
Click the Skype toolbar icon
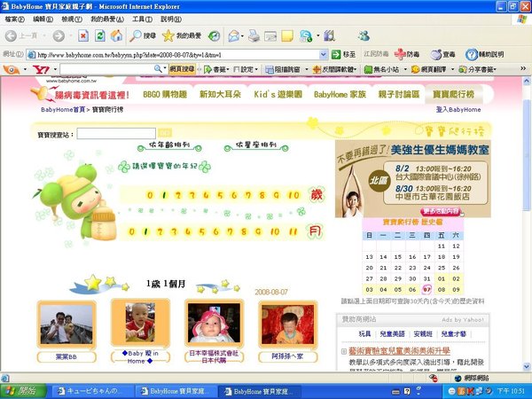coord(306,35)
